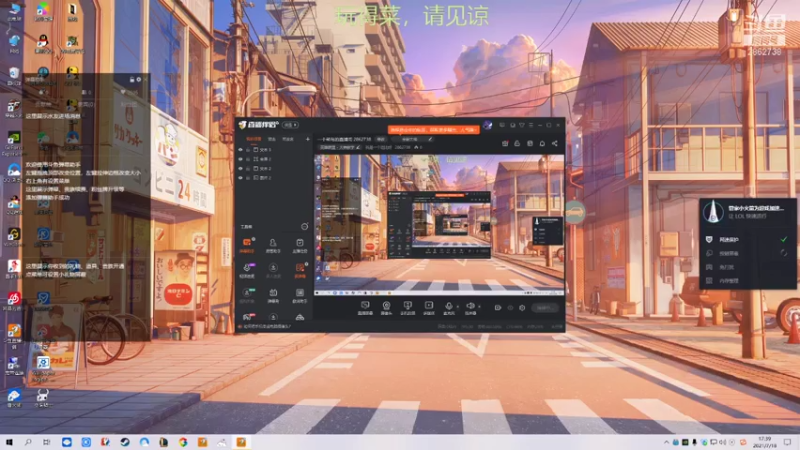Open taskbar search magnifier
Image resolution: width=800 pixels, height=450 pixels.
[28, 442]
